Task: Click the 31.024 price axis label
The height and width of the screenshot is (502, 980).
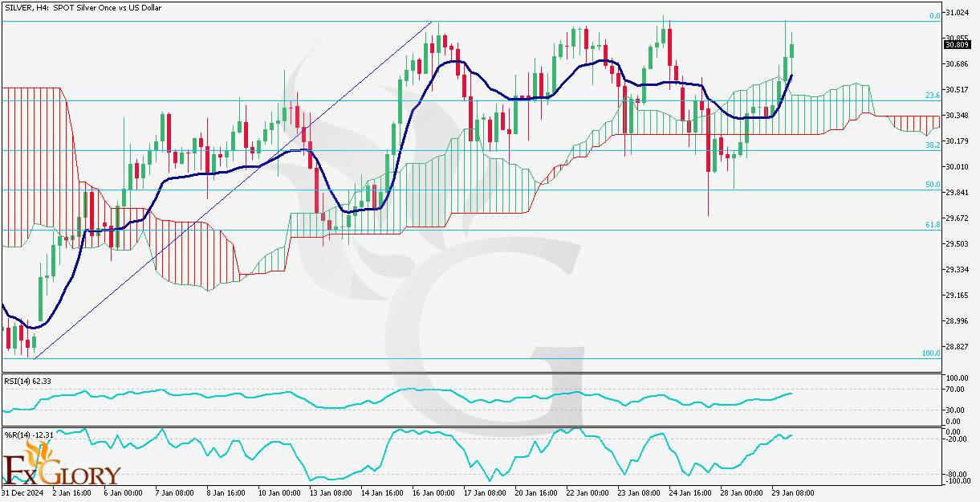Action: (958, 13)
